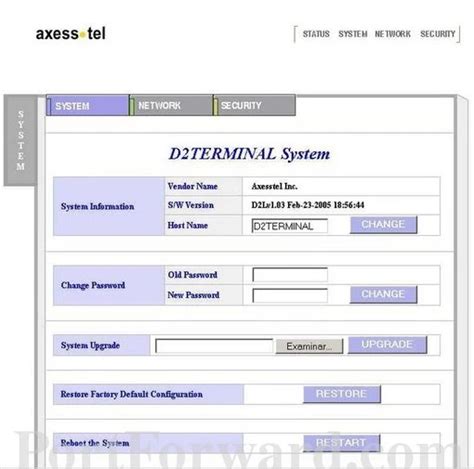Select the SYSTEM tab

click(87, 106)
